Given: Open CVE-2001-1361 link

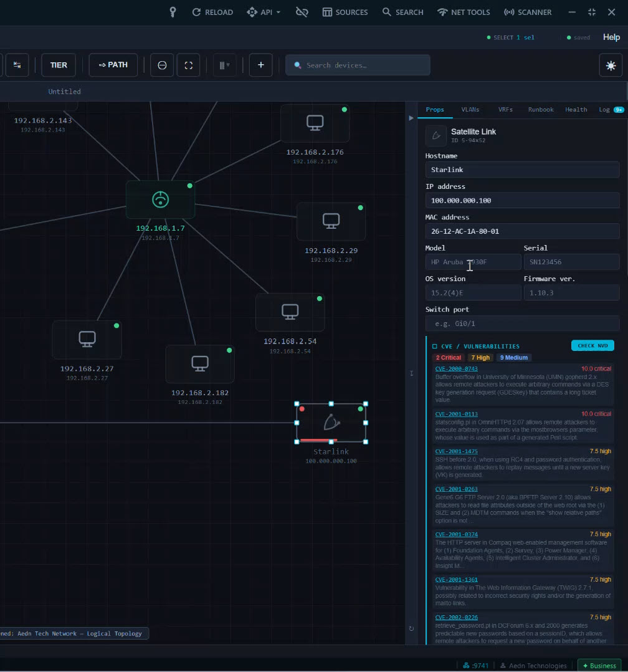Looking at the screenshot, I should tap(456, 580).
